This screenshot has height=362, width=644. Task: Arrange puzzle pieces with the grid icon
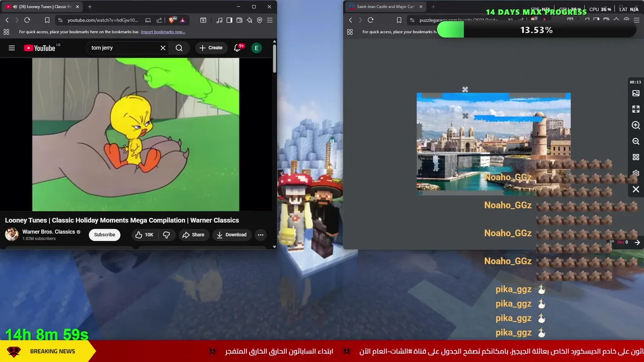[x=636, y=157]
